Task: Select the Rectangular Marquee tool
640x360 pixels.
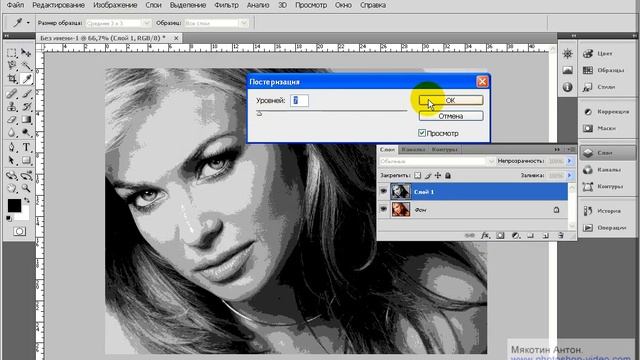Action: (12, 53)
